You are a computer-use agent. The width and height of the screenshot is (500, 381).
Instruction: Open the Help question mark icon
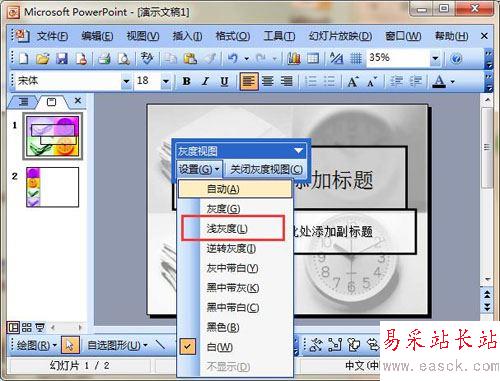[456, 58]
